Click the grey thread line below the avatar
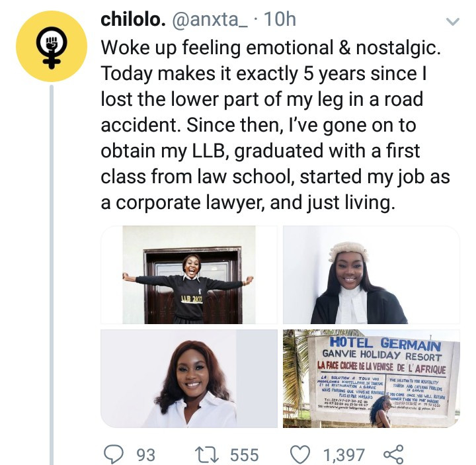The width and height of the screenshot is (476, 465). [x=51, y=265]
